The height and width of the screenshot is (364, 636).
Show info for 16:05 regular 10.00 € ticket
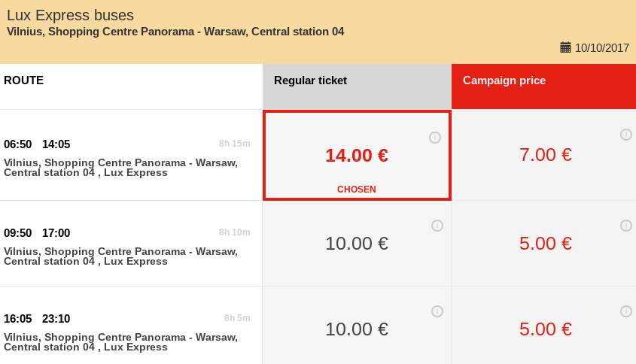coord(437,311)
